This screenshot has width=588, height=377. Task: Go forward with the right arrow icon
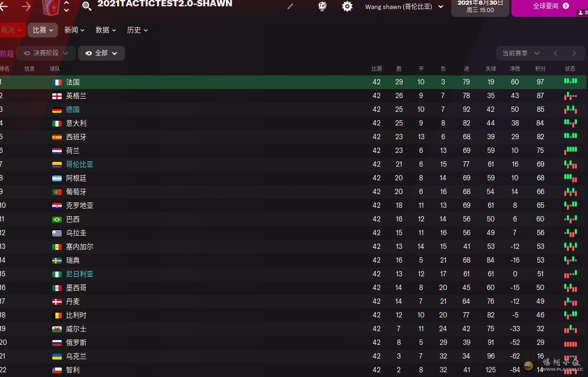coord(26,6)
